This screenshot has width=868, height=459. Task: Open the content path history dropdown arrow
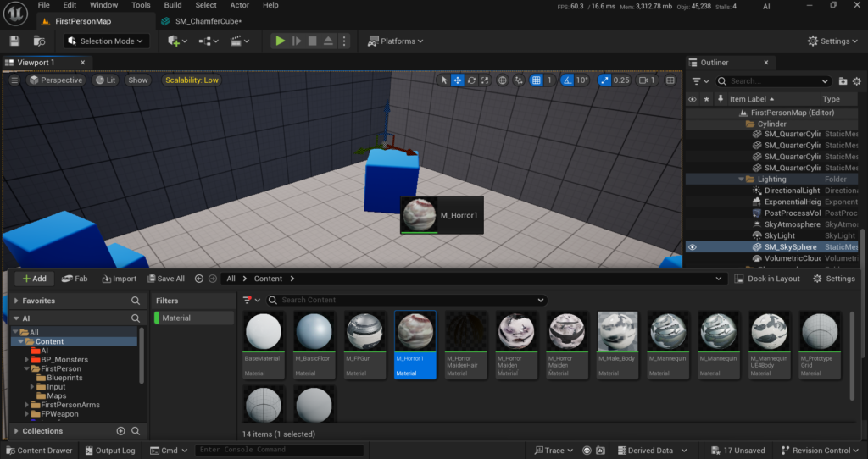point(719,279)
